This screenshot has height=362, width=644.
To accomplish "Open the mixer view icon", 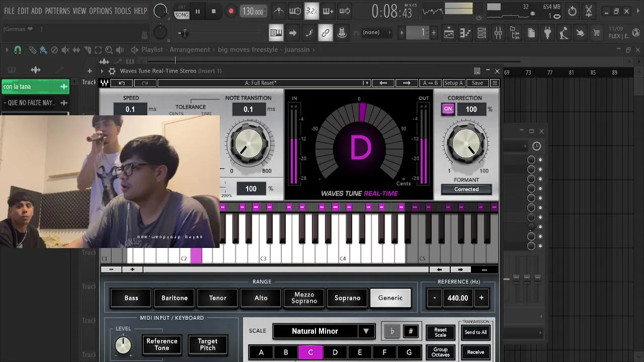I will (x=498, y=33).
